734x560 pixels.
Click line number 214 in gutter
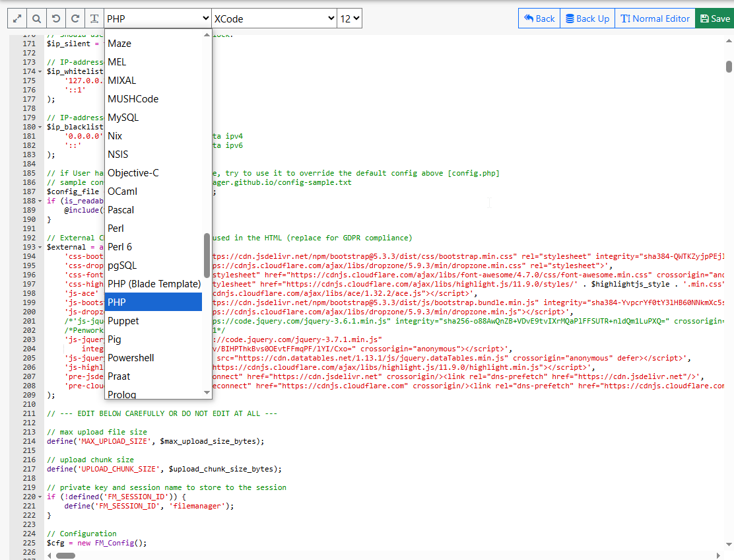(x=29, y=441)
